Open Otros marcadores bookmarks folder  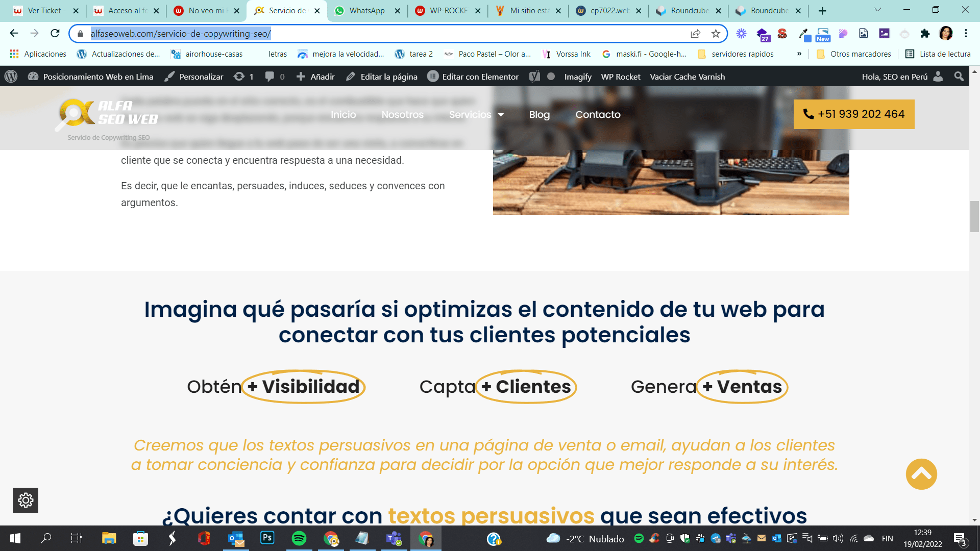coord(854,54)
